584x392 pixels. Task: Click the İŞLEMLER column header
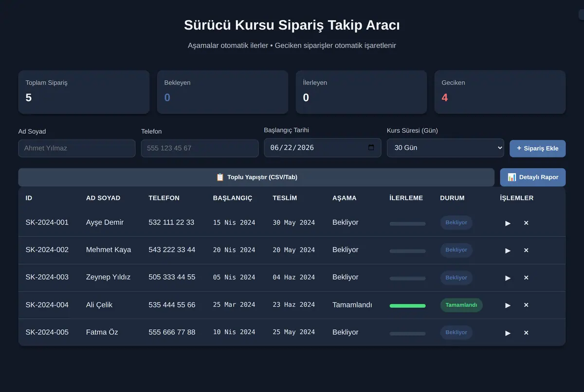tap(517, 198)
